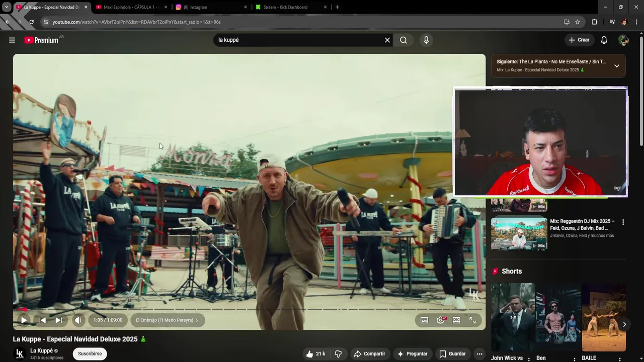Bookmark this page with star

coord(578,22)
